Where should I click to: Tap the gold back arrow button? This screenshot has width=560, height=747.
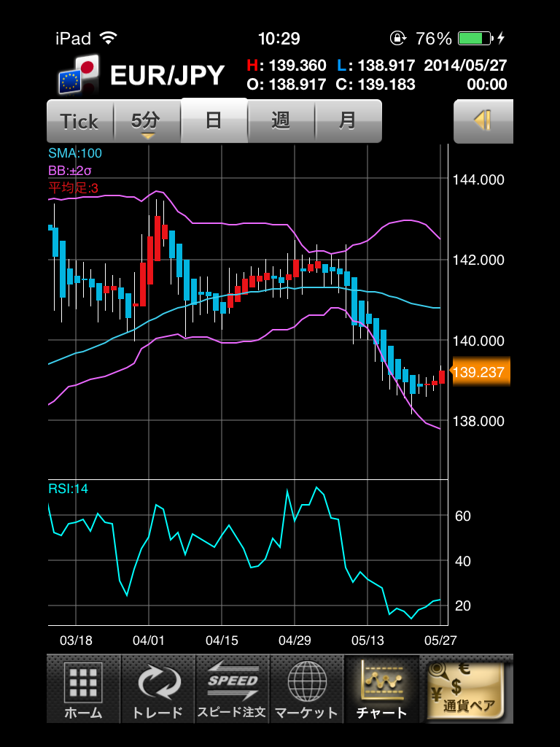coord(483,121)
